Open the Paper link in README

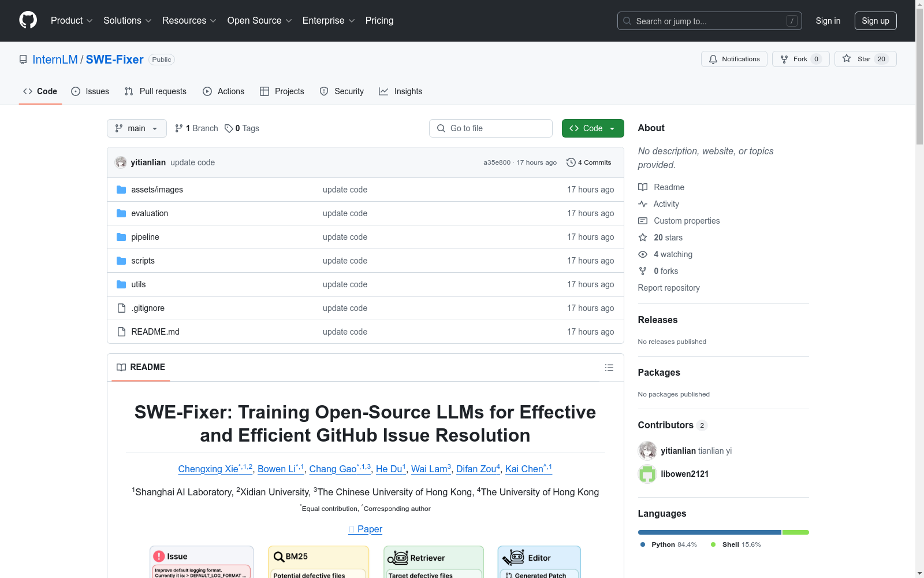coord(366,529)
